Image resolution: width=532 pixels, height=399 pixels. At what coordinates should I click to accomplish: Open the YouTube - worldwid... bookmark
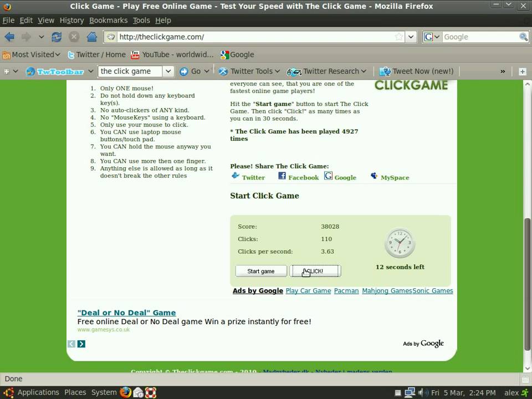172,54
